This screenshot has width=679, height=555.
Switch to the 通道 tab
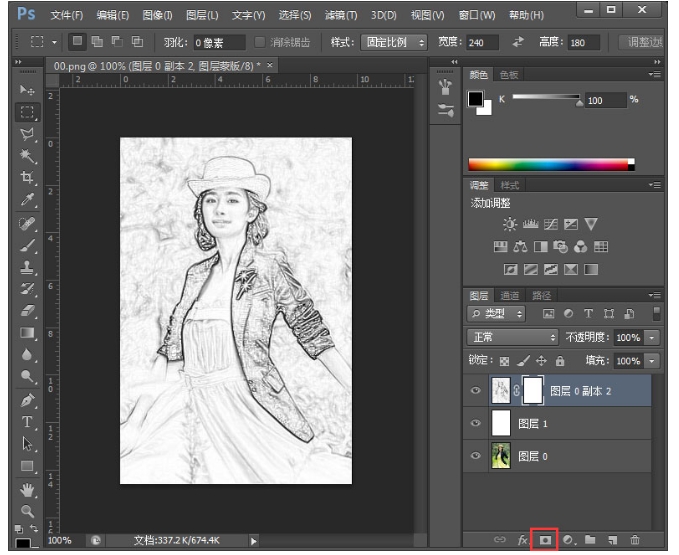click(509, 296)
